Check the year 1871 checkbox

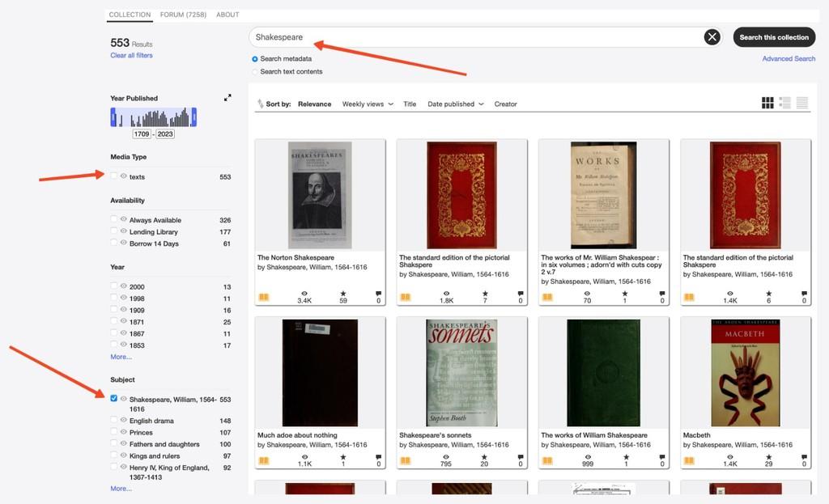pos(113,320)
